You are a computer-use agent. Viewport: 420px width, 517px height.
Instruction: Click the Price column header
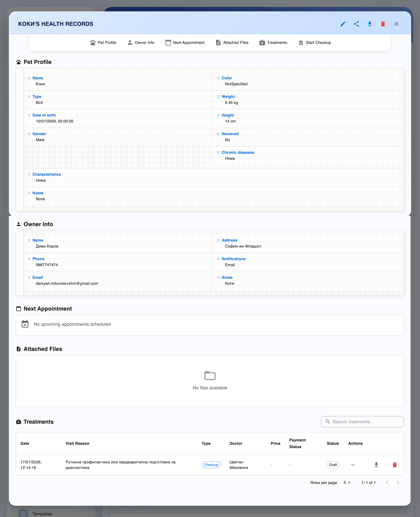pos(275,444)
